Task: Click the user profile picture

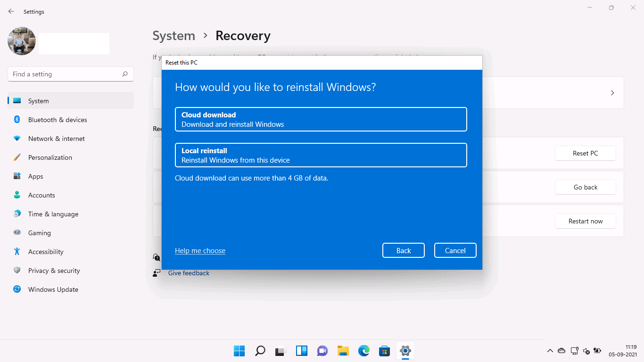Action: pos(22,41)
